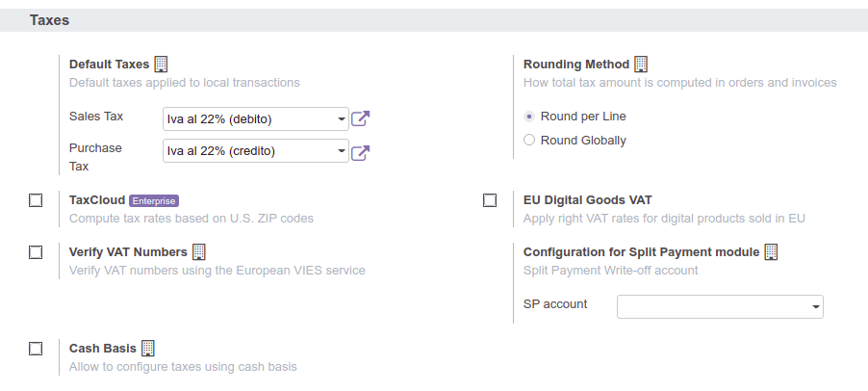The width and height of the screenshot is (868, 391).
Task: Click company icon beside Split Payment configuration
Action: (x=771, y=251)
